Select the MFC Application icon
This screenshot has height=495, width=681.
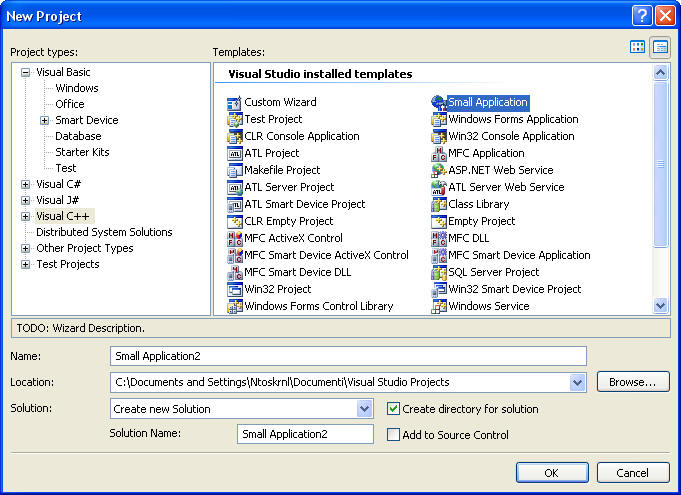[439, 154]
